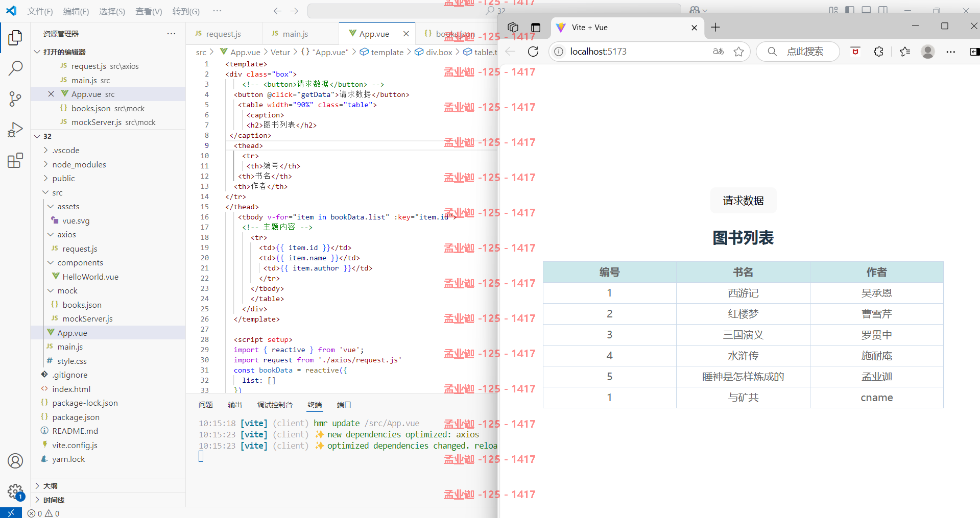
Task: Close App.vue in open editors list
Action: click(51, 94)
